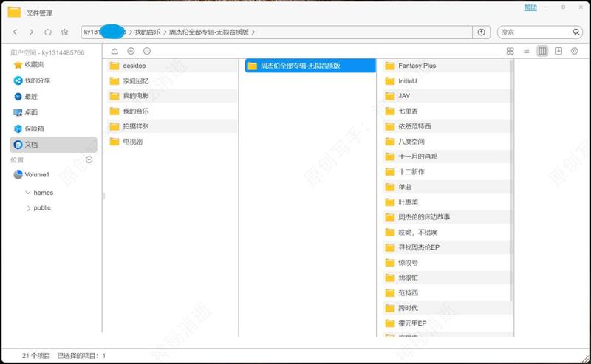Open the settings gear icon
The image size is (591, 364).
tap(575, 51)
